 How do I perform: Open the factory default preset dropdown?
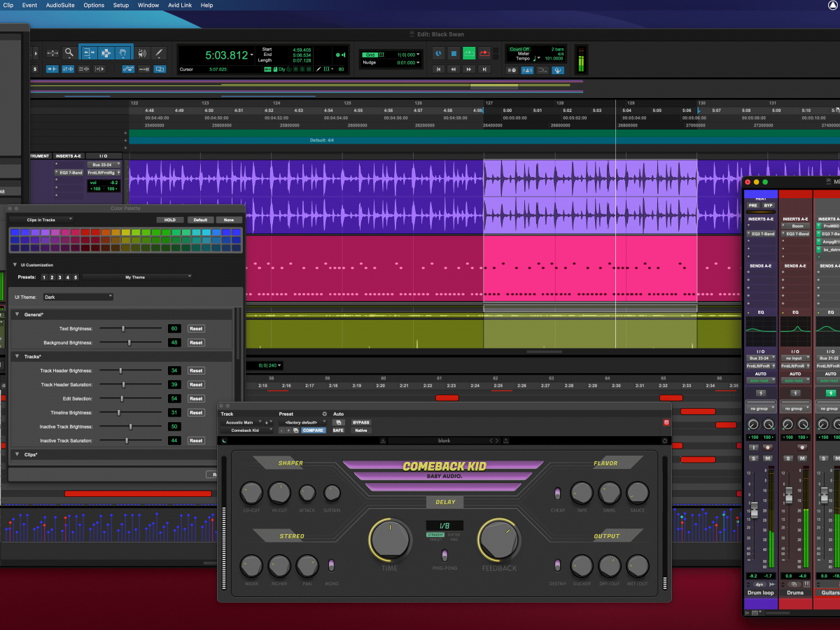302,421
